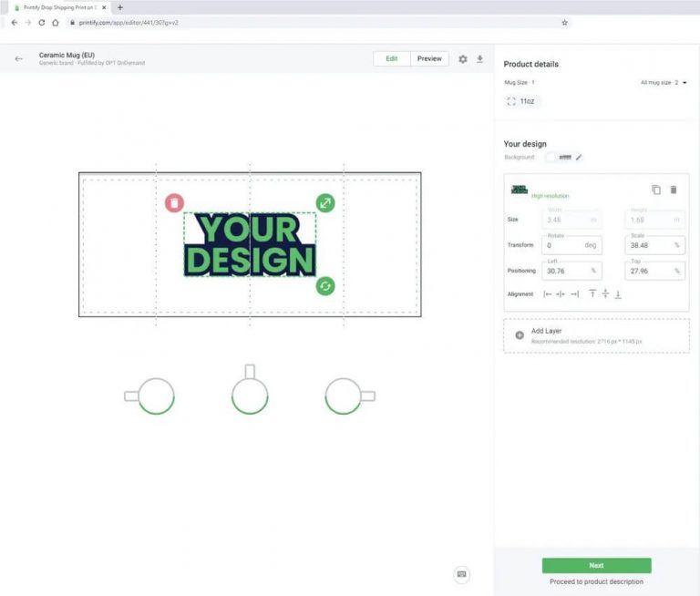Open editor settings gear icon
The width and height of the screenshot is (700, 596).
click(463, 59)
